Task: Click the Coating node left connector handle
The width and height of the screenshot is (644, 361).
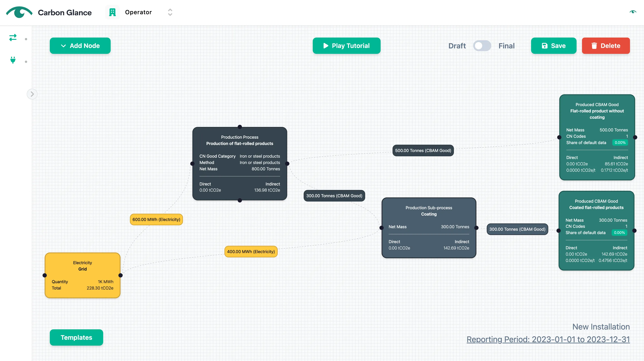Action: point(382,228)
